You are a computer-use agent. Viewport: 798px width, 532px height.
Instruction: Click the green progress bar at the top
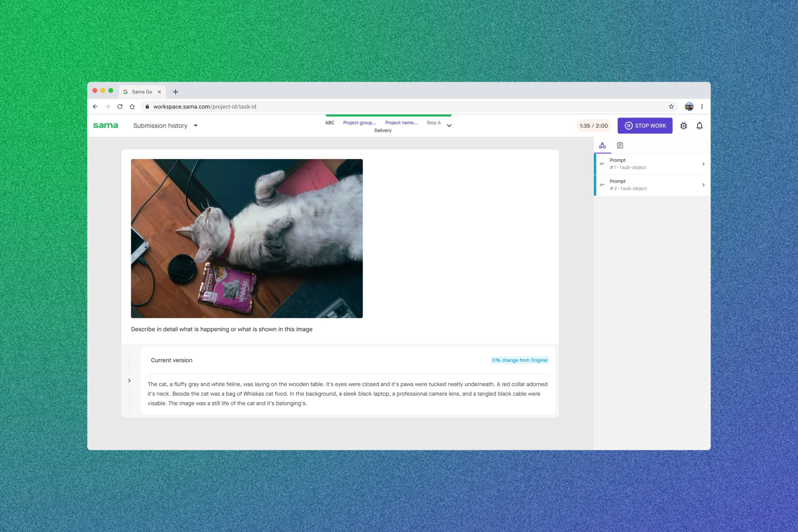[x=388, y=115]
